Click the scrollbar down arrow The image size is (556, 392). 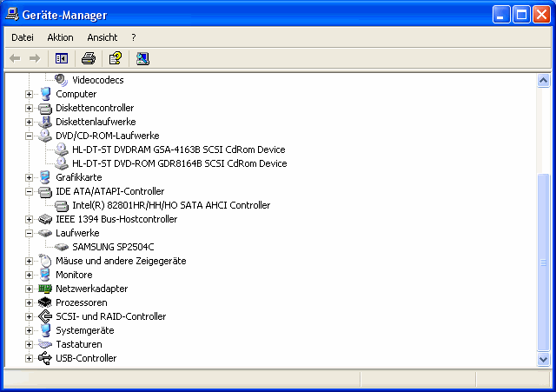tap(543, 359)
